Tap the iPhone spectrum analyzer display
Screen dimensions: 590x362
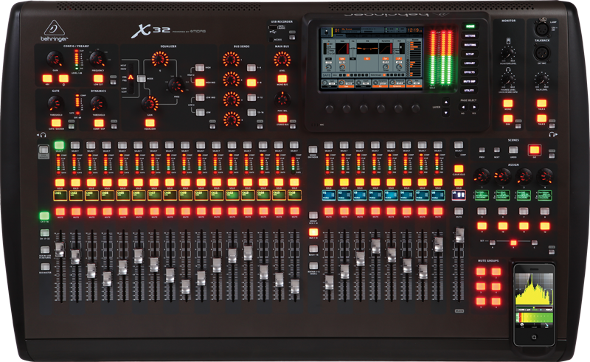(534, 289)
